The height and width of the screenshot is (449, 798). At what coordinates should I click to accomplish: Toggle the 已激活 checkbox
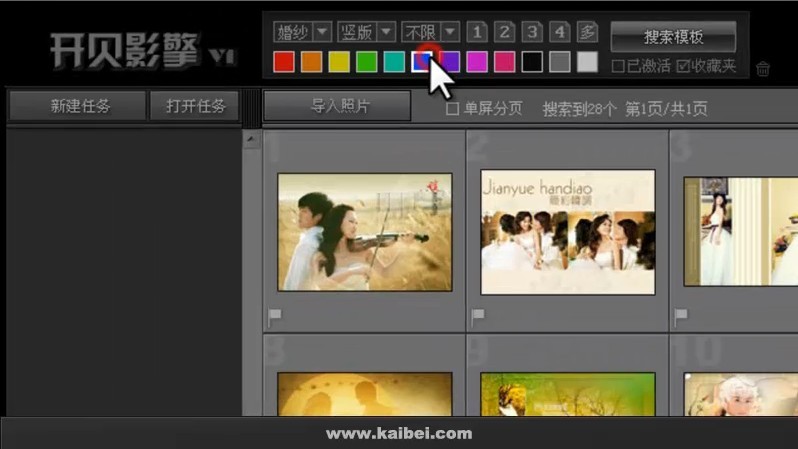pos(618,66)
